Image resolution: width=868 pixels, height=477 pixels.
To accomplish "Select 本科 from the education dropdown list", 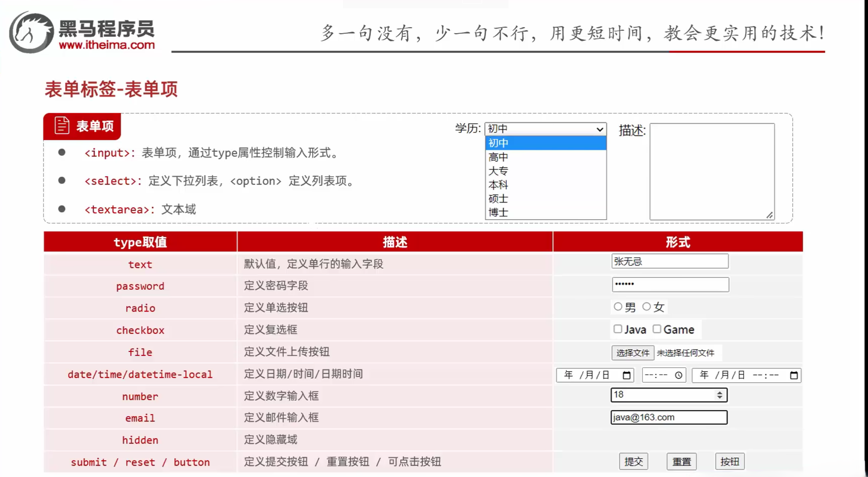I will coord(498,185).
